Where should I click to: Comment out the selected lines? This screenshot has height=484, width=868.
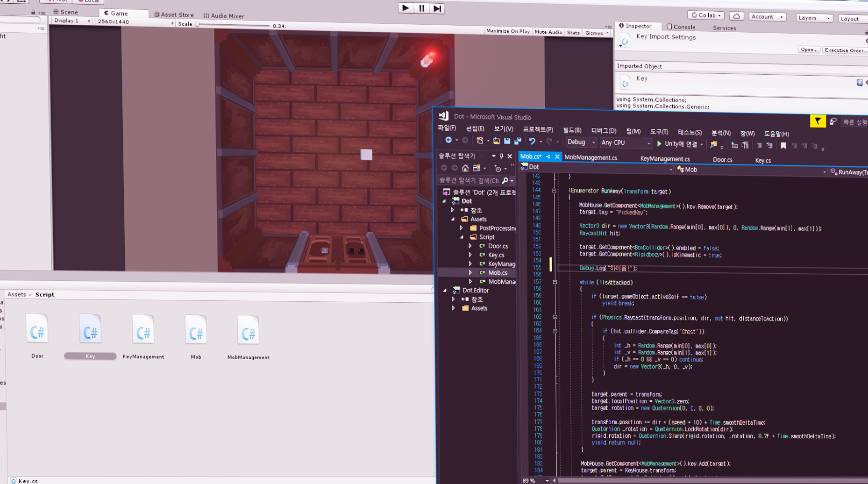pos(759,145)
